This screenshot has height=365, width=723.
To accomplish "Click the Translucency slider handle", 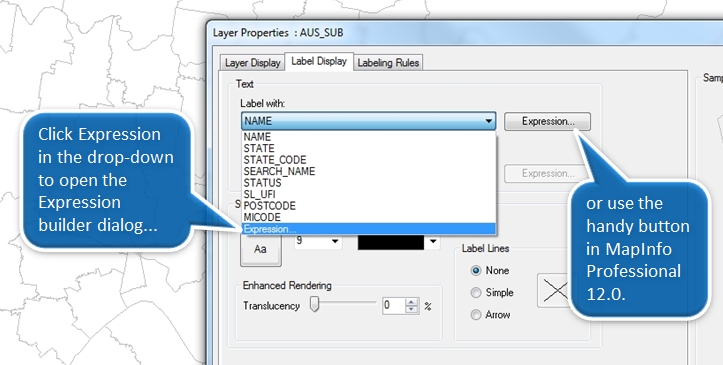I will click(x=314, y=304).
